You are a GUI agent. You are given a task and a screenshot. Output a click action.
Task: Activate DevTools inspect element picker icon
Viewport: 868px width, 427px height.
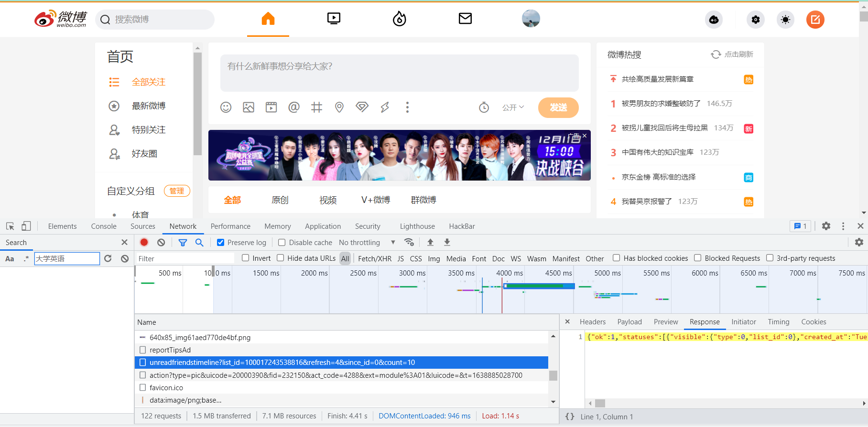10,226
